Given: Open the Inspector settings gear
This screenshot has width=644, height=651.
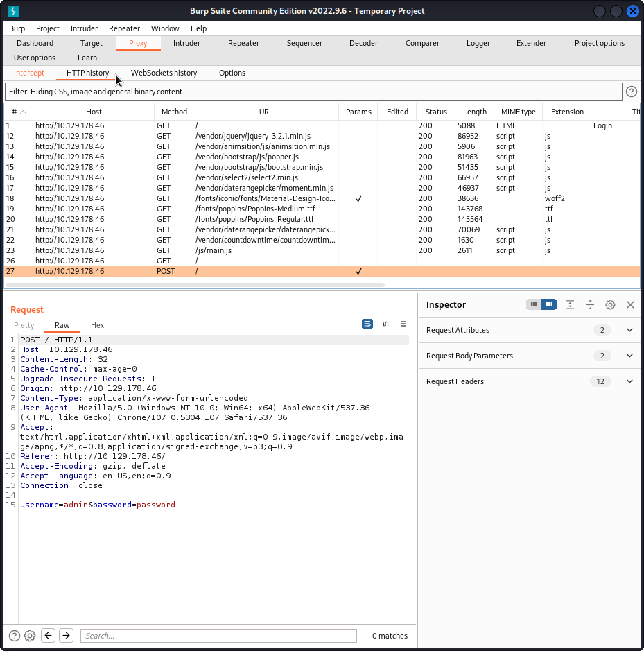Looking at the screenshot, I should [x=610, y=304].
